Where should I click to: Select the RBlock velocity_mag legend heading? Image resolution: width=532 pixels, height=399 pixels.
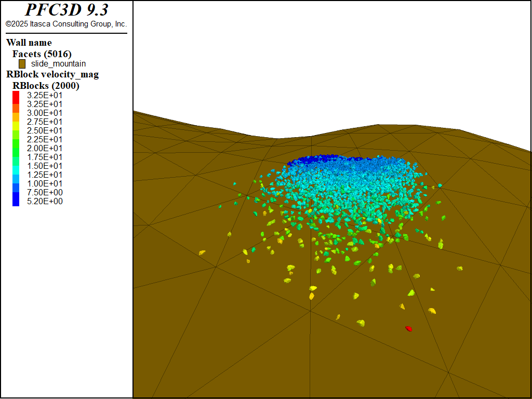[52, 74]
